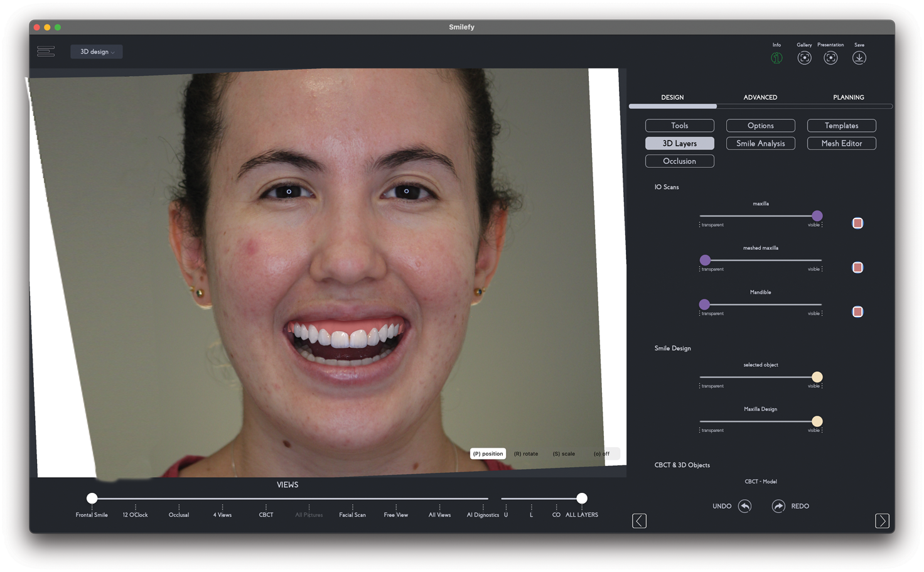Viewport: 924px width, 572px height.
Task: Click the Mesh Editor button
Action: click(x=841, y=143)
